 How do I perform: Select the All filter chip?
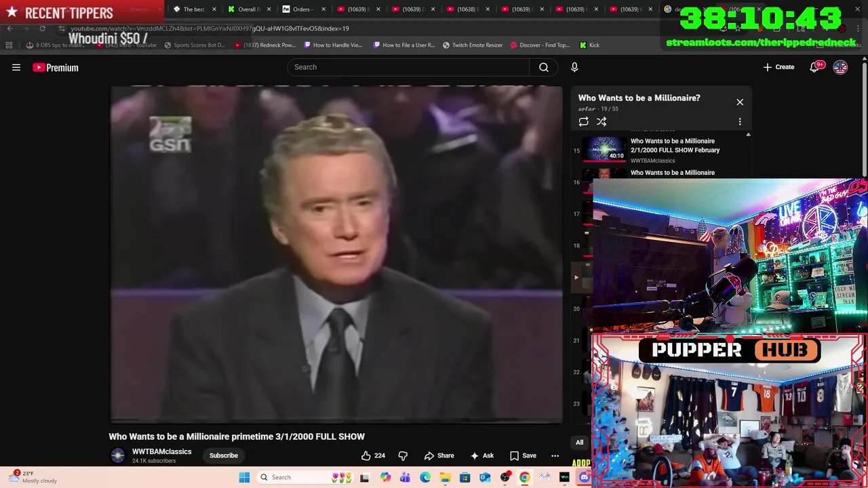click(x=579, y=443)
